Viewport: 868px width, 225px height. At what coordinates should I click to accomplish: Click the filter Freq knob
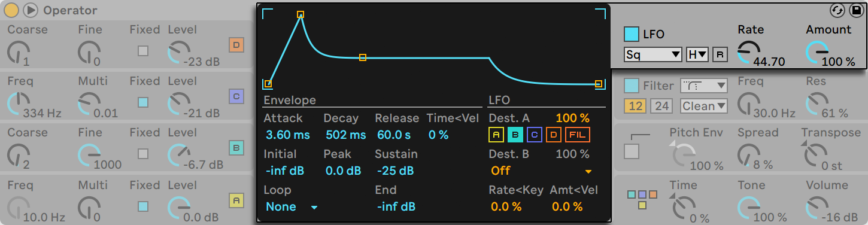[748, 104]
